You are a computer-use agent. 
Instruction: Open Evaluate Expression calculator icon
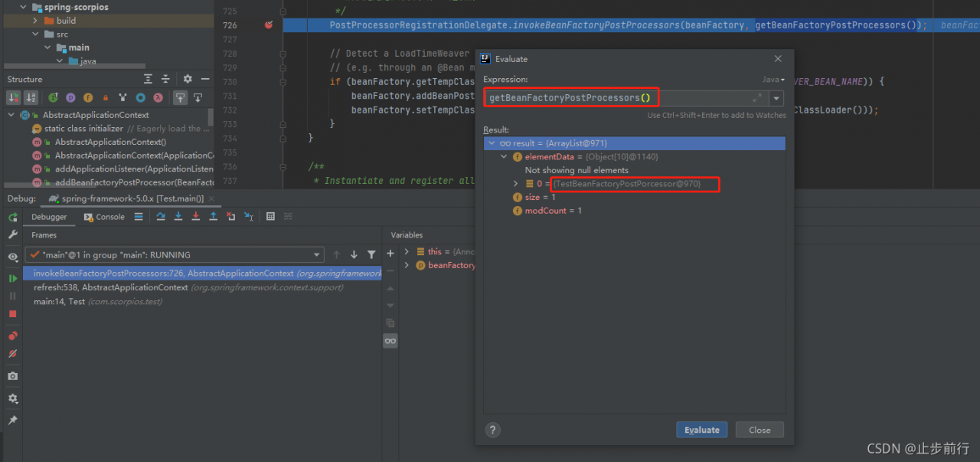tap(270, 217)
